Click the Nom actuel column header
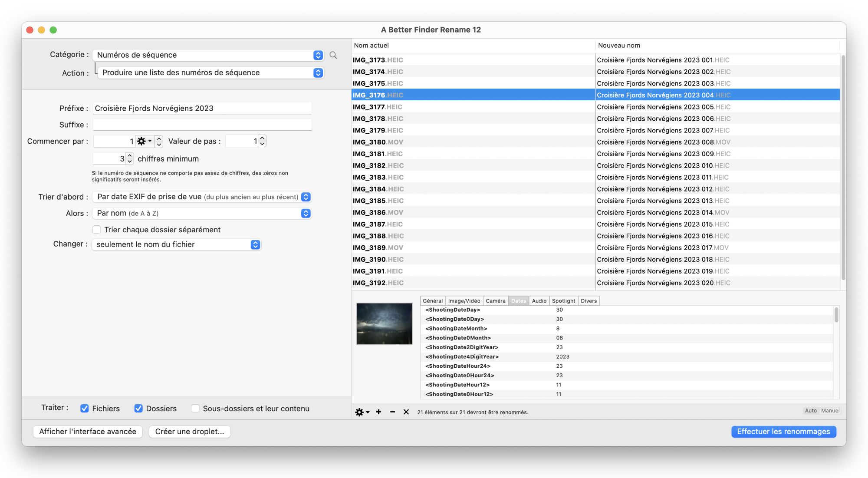This screenshot has height=478, width=868. [x=473, y=45]
